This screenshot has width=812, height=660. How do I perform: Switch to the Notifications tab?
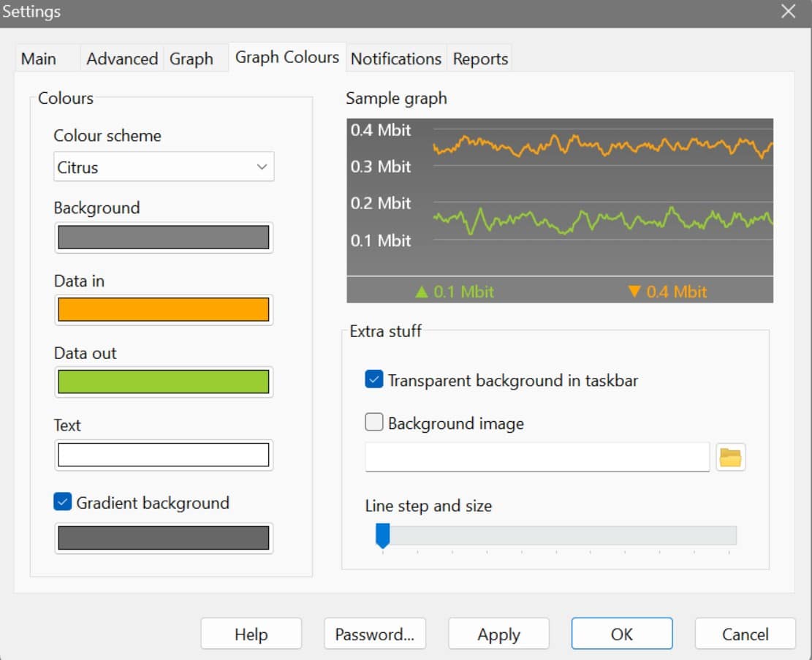395,58
